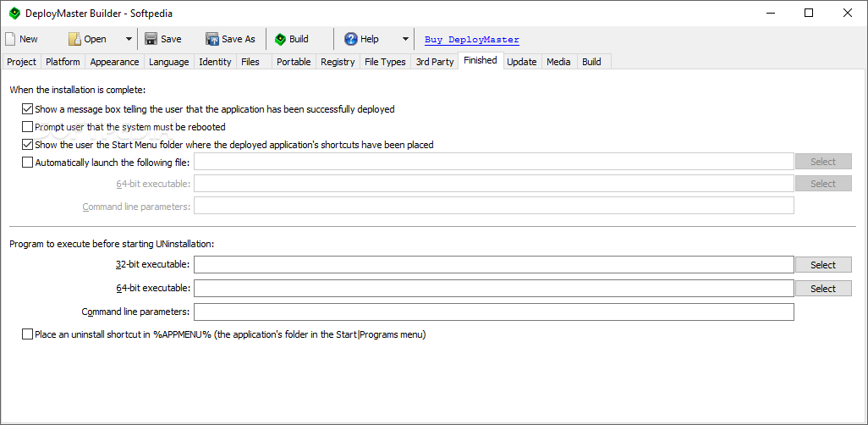Open the 3rd Party tab
868x425 pixels.
tap(435, 62)
